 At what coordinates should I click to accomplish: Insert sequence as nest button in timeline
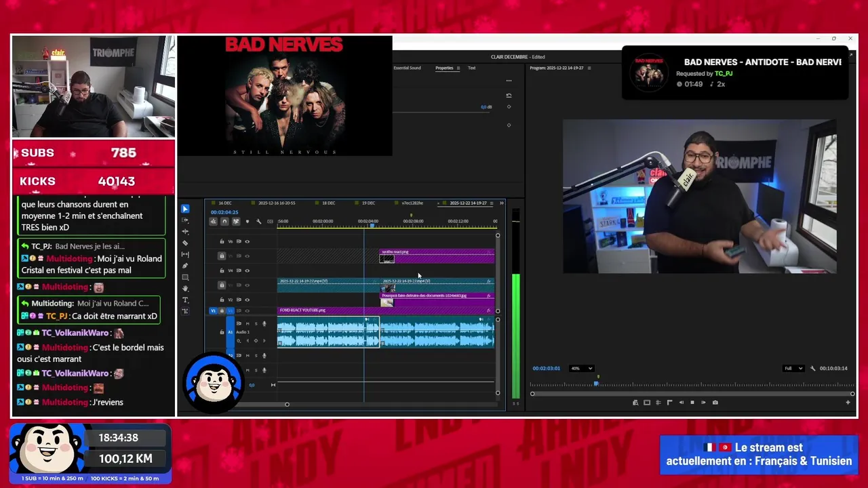click(213, 222)
